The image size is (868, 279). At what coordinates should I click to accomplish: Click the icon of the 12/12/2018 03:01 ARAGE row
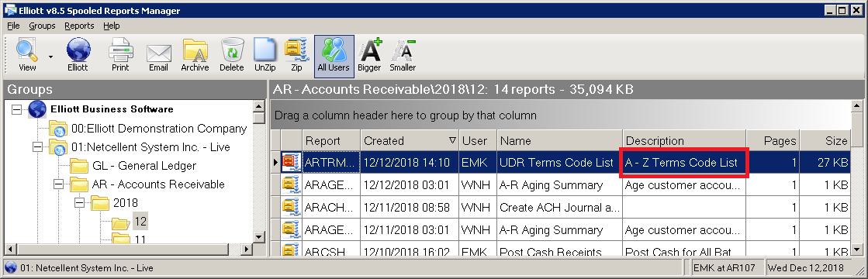coord(291,184)
